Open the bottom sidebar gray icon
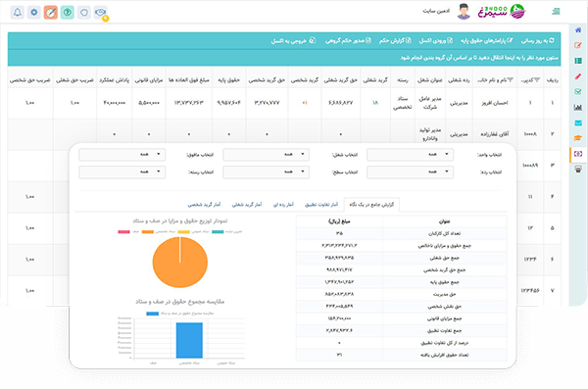Viewport: 588px width, 389px height. [x=578, y=170]
